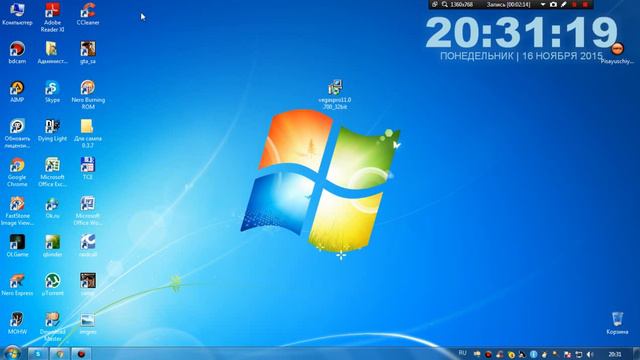Viewport: 640px width, 360px height.
Task: Open the Для сампа 0.3.7 folder
Action: 88,133
